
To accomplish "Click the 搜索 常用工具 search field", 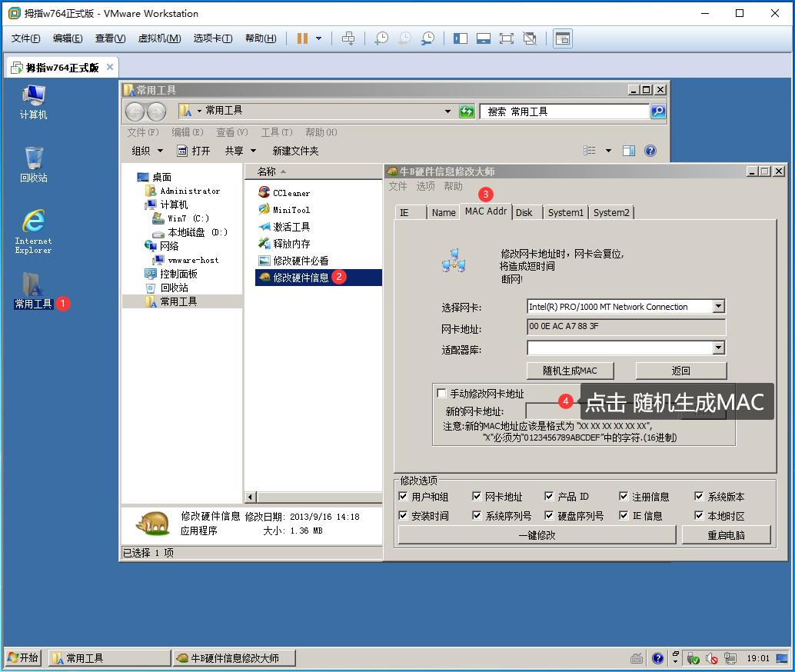I will pos(564,111).
